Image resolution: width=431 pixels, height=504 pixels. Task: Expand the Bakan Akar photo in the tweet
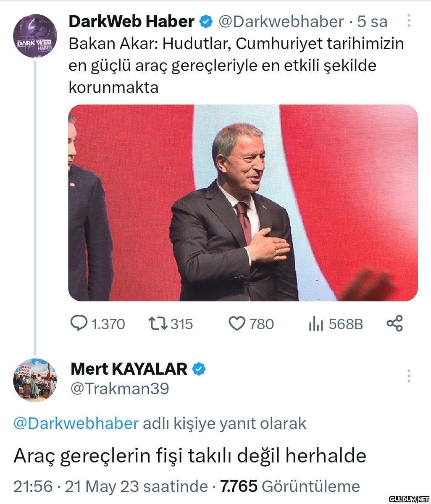(x=243, y=202)
